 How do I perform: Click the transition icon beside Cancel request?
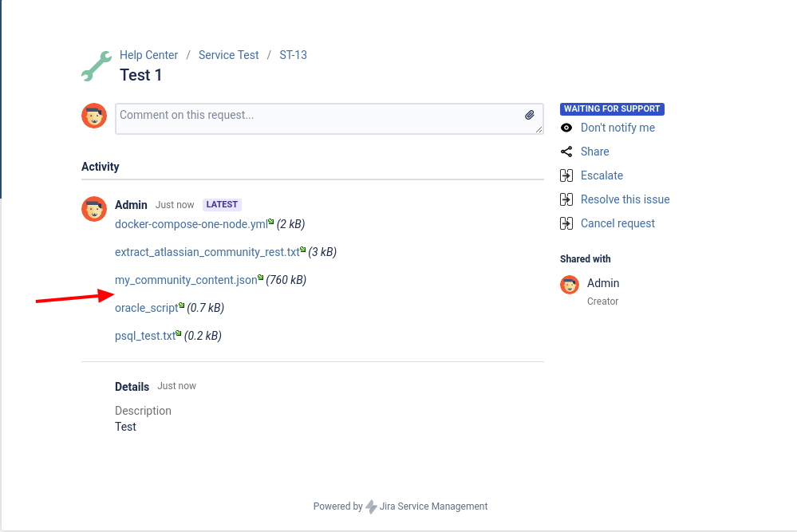click(566, 223)
